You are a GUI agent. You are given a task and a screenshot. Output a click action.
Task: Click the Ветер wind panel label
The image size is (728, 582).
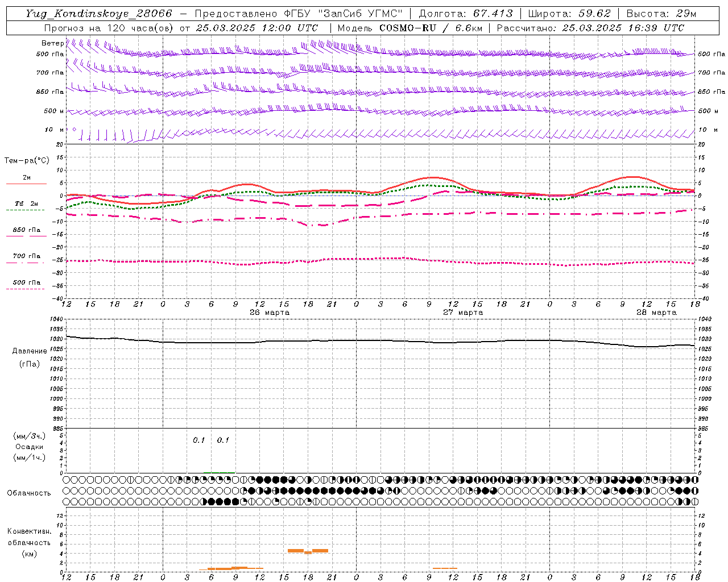(52, 43)
